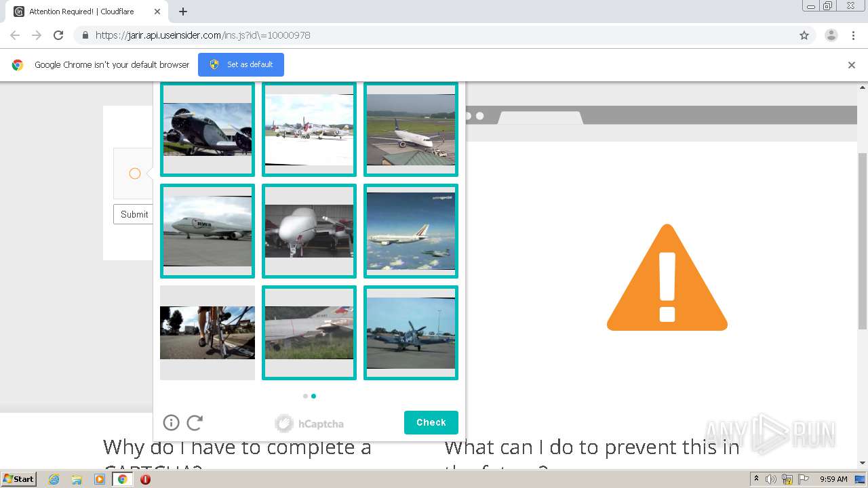Click the orange warning triangle image
This screenshot has width=868, height=488.
(667, 277)
